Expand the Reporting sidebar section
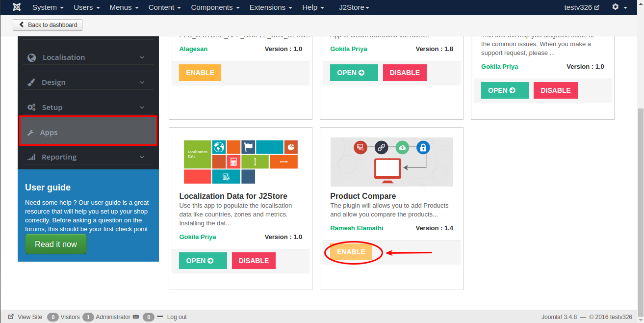The width and height of the screenshot is (644, 323). (88, 157)
